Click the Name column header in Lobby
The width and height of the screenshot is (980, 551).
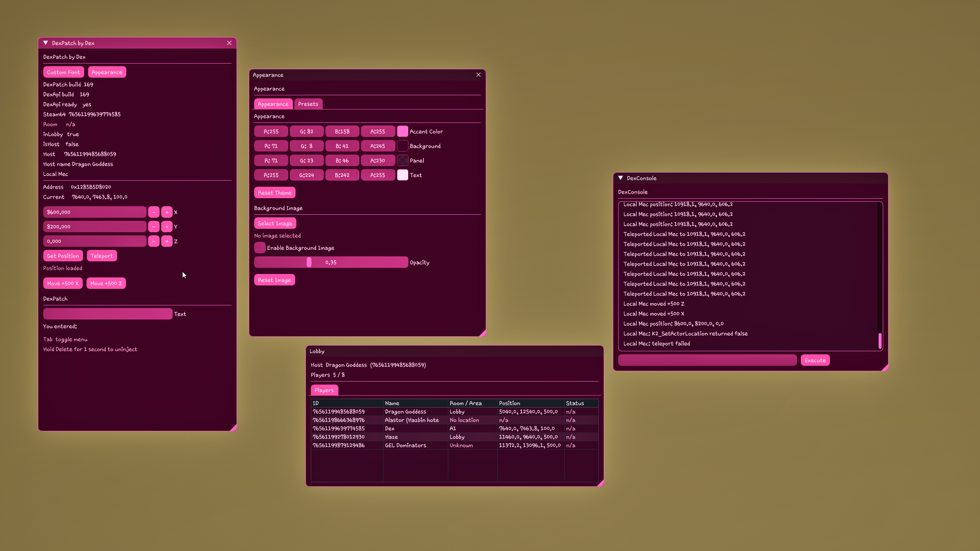416,403
